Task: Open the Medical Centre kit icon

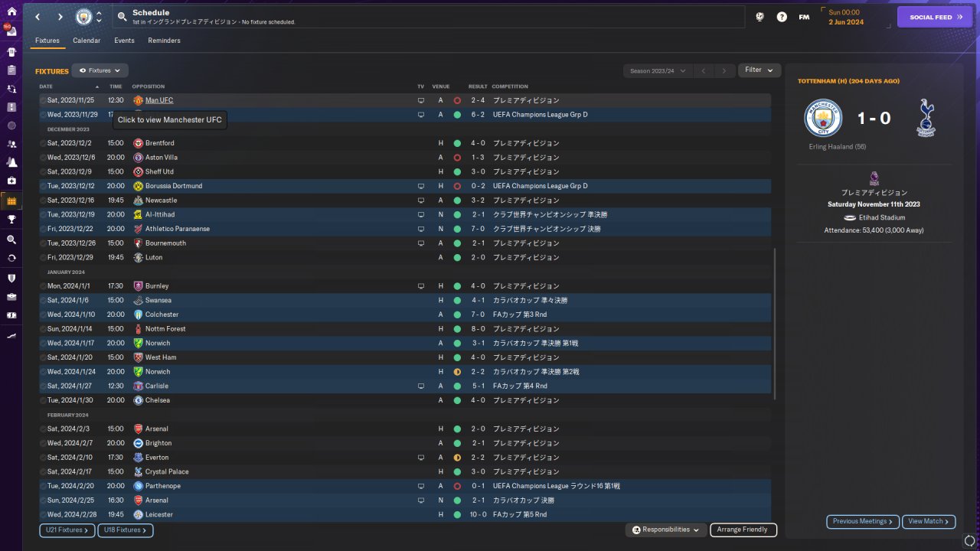Action: coord(11,181)
